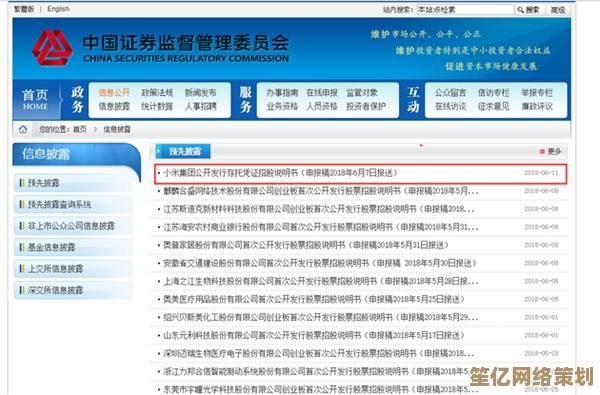
Task: Open 山东元利科技 prospectus link
Action: point(314,335)
